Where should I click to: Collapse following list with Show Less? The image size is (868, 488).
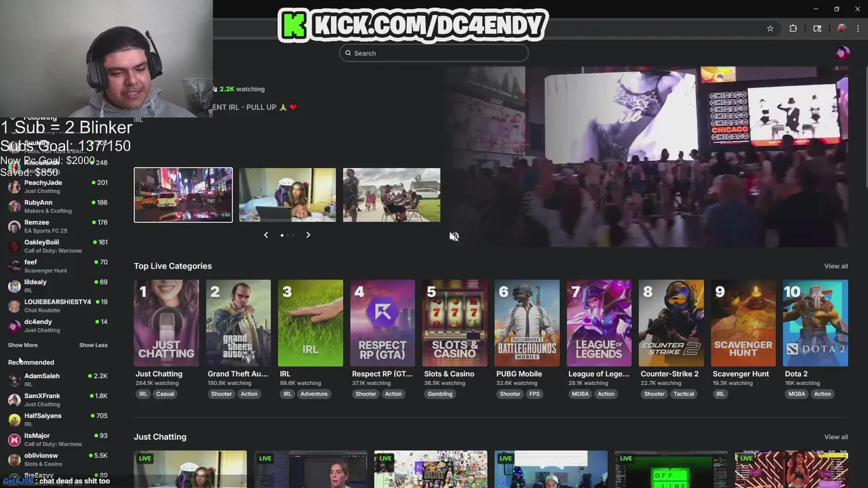click(94, 345)
